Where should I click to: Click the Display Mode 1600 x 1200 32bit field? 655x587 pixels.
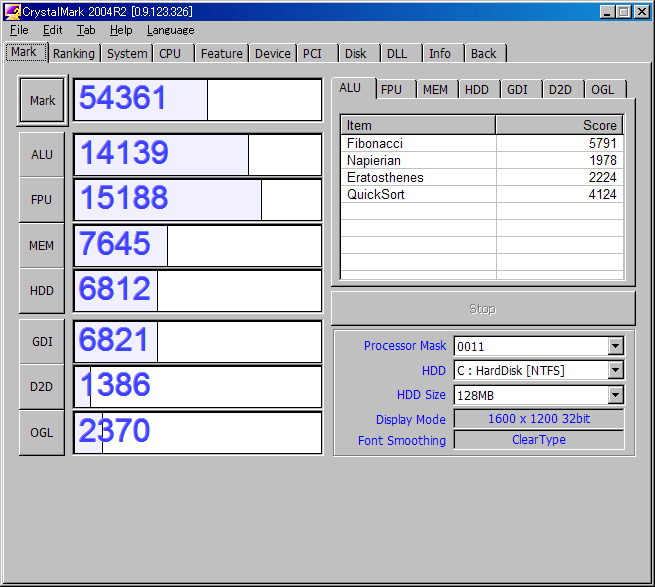[x=539, y=419]
